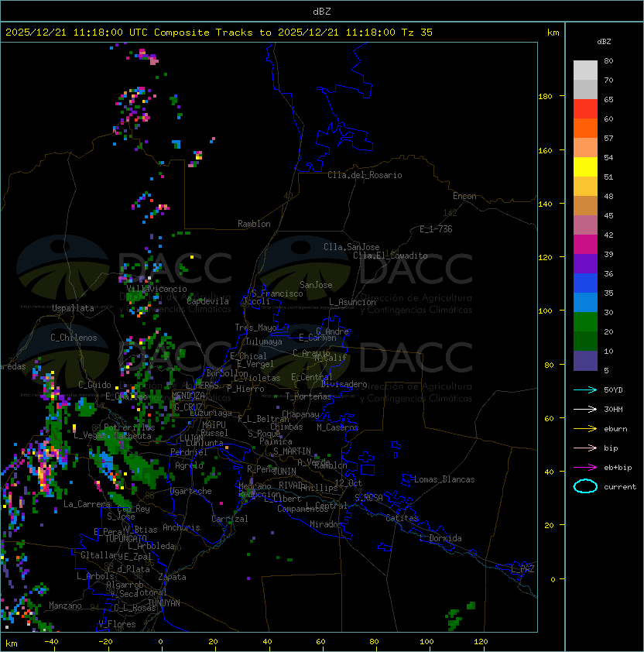Pick the light gray 80 dBZ legend swatch
Viewport: 644px width, 652px height.
coord(585,70)
